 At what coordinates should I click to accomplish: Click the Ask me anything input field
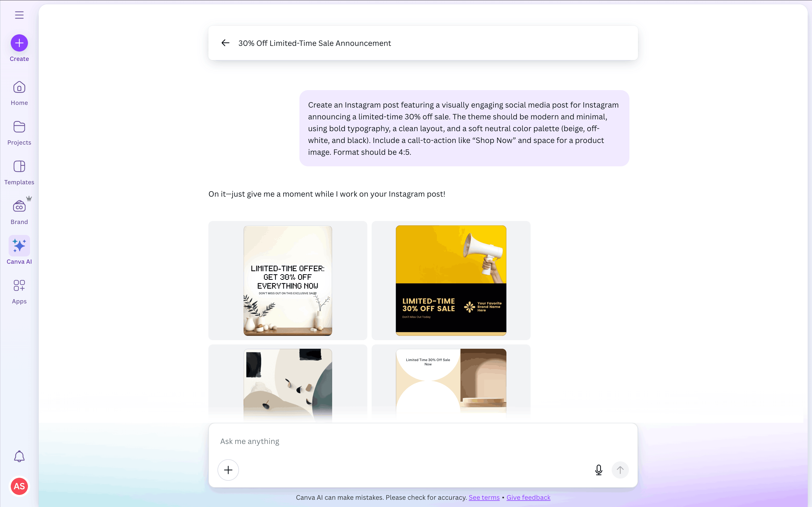tap(423, 441)
